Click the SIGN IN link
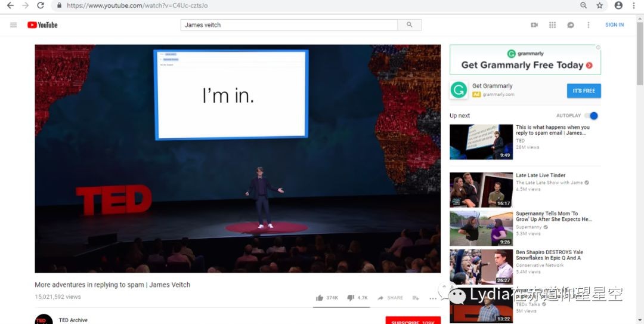This screenshot has height=324, width=644. [614, 25]
